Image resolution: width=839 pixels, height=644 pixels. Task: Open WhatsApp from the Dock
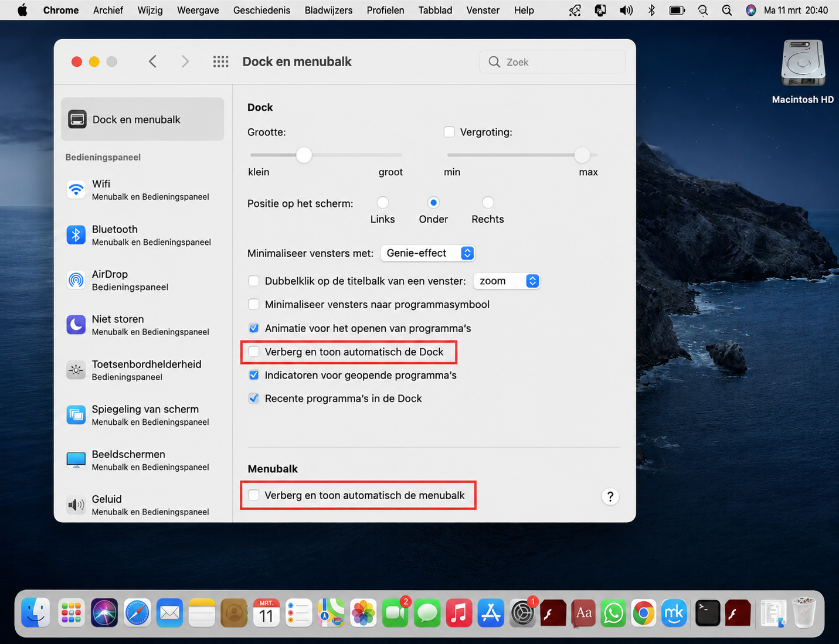point(613,613)
